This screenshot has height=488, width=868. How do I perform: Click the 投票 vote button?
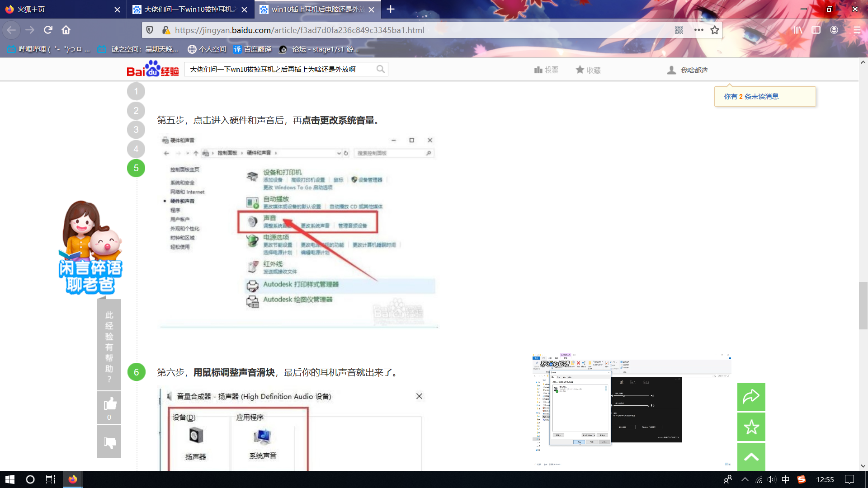pos(546,70)
